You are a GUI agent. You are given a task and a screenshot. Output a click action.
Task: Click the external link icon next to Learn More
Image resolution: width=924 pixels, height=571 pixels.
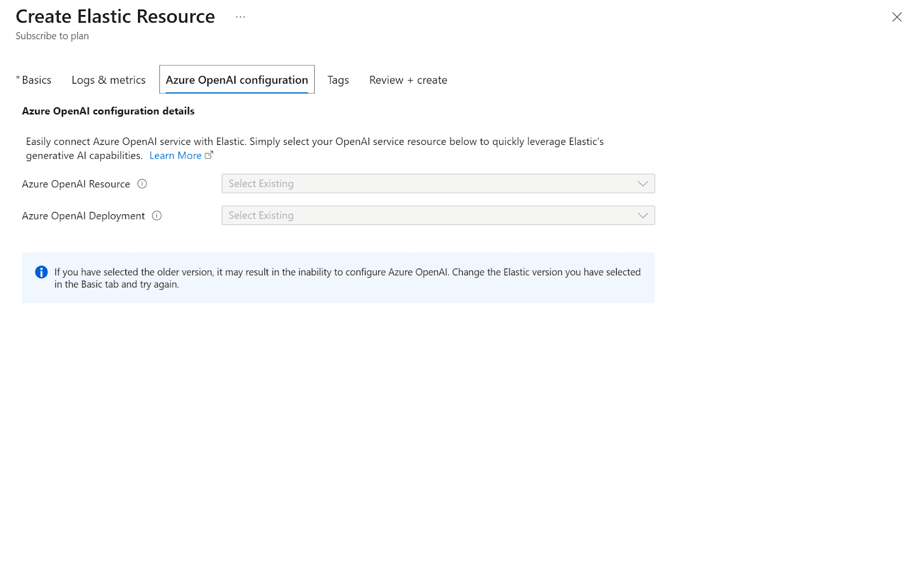(x=209, y=155)
